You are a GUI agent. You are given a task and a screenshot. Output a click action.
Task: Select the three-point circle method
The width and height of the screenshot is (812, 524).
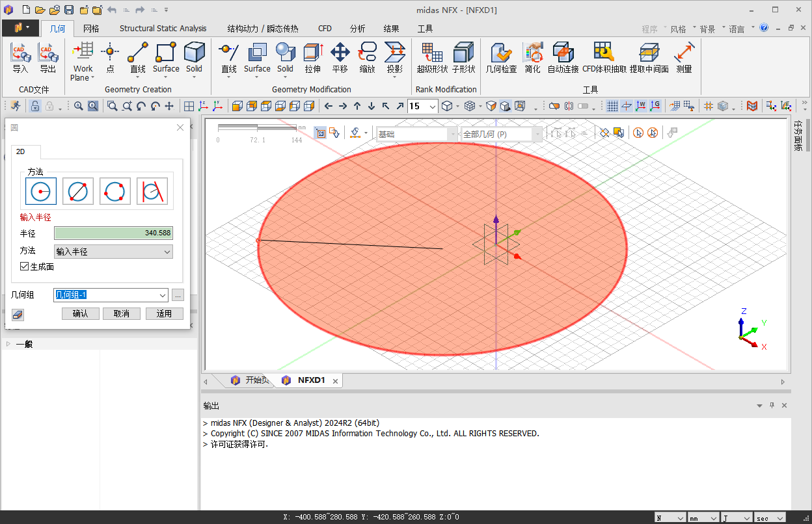pos(115,191)
